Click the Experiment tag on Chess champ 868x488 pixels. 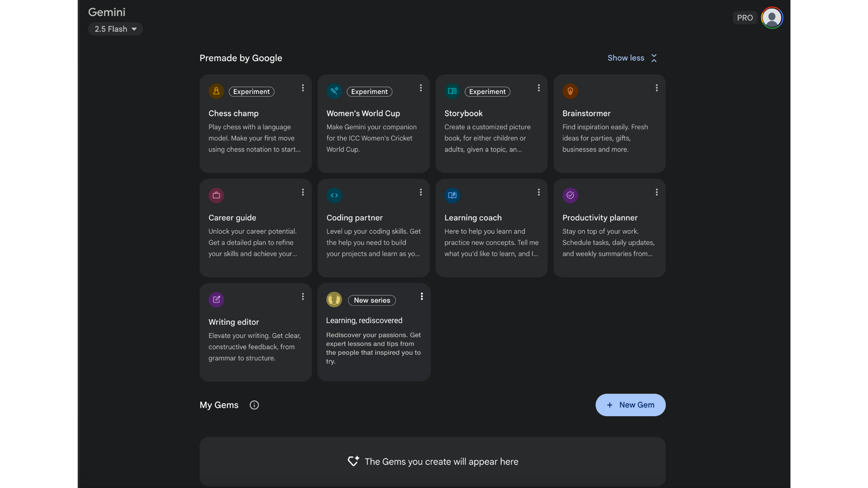[251, 92]
